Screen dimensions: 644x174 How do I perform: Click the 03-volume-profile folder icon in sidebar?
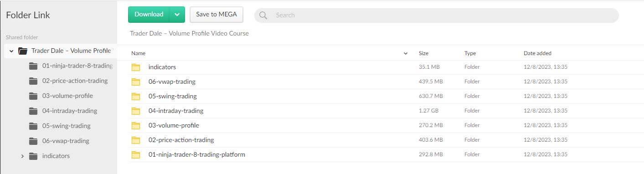[x=33, y=96]
